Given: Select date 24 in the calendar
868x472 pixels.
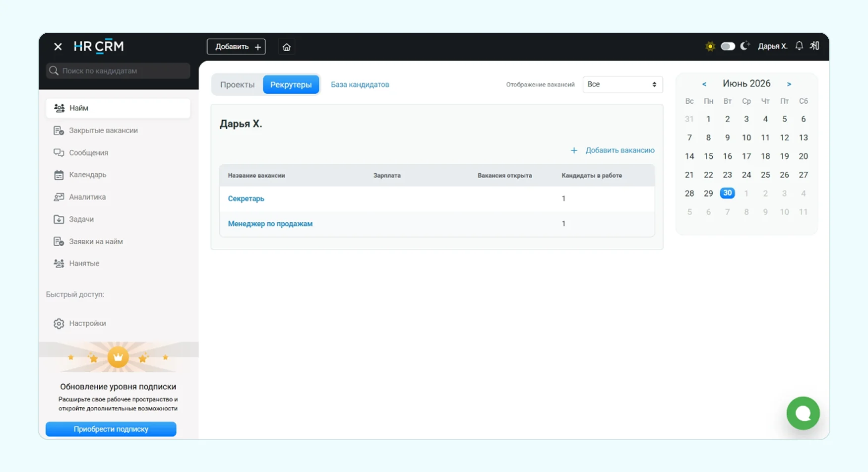Looking at the screenshot, I should 746,175.
